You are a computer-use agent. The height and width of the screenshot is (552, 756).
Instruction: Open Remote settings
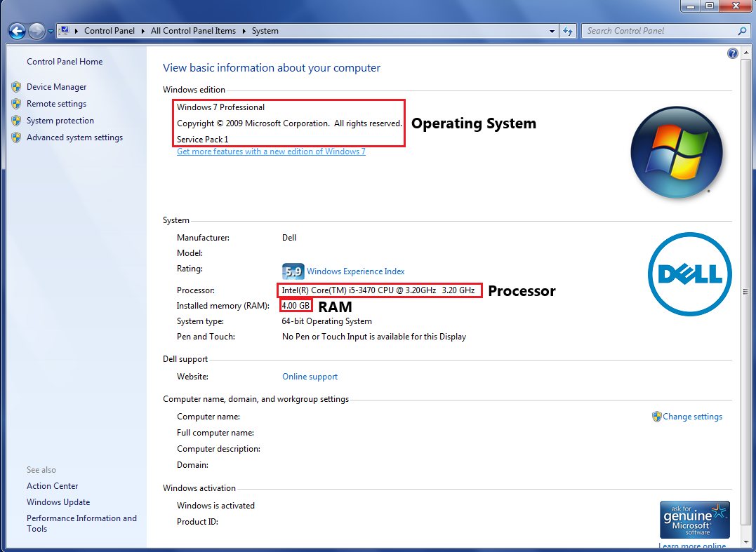tap(56, 104)
